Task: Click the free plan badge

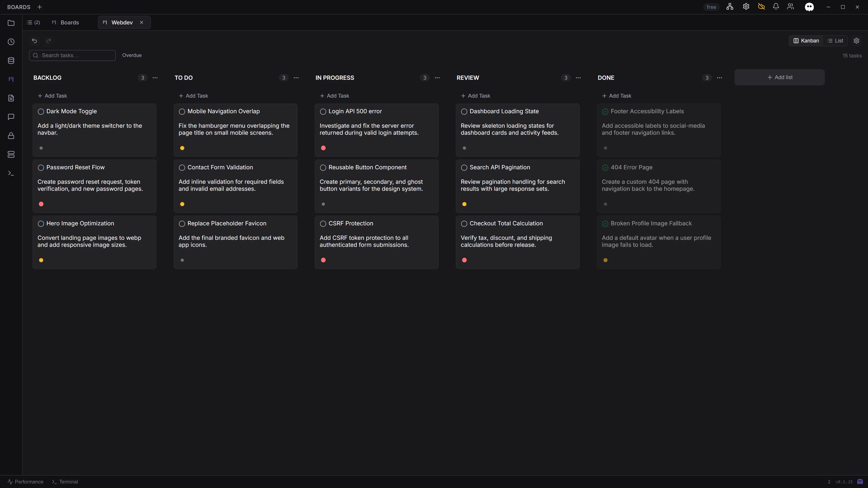Action: 711,7
